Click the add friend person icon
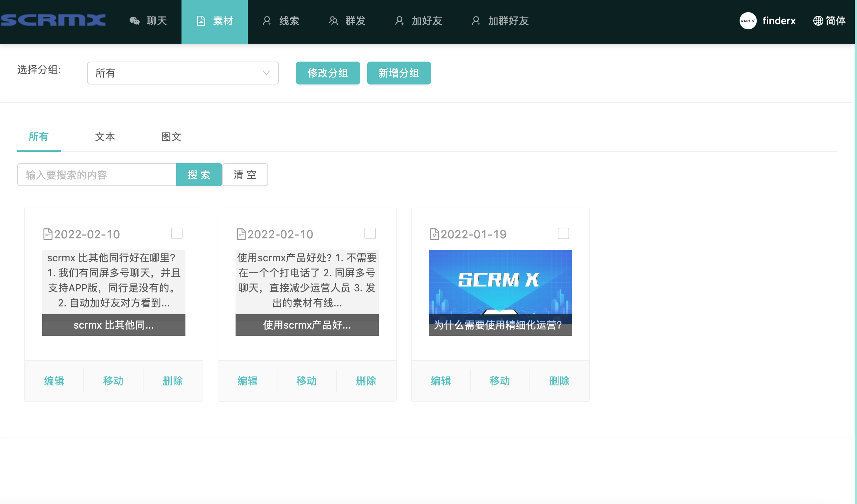 coord(400,21)
